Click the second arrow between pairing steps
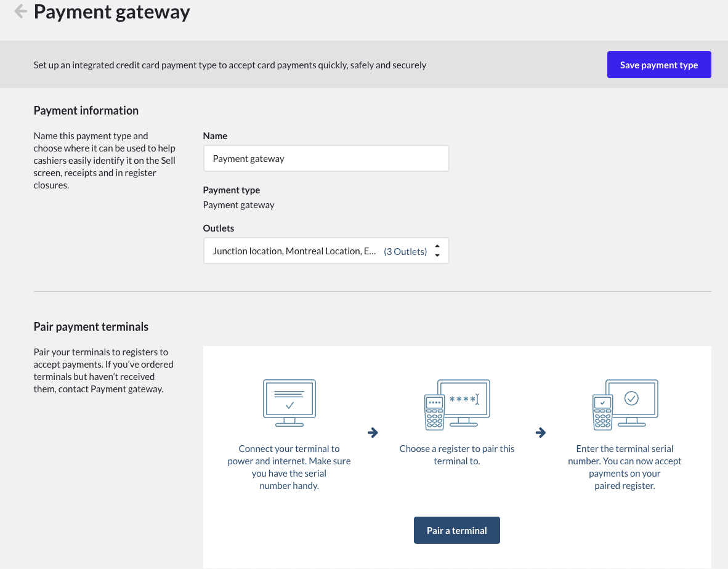 coord(541,433)
